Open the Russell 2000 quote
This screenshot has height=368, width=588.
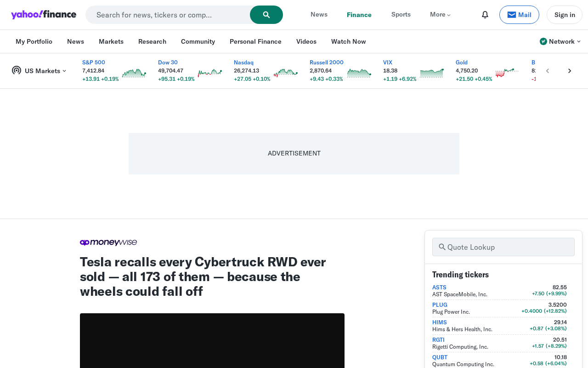[x=327, y=62]
